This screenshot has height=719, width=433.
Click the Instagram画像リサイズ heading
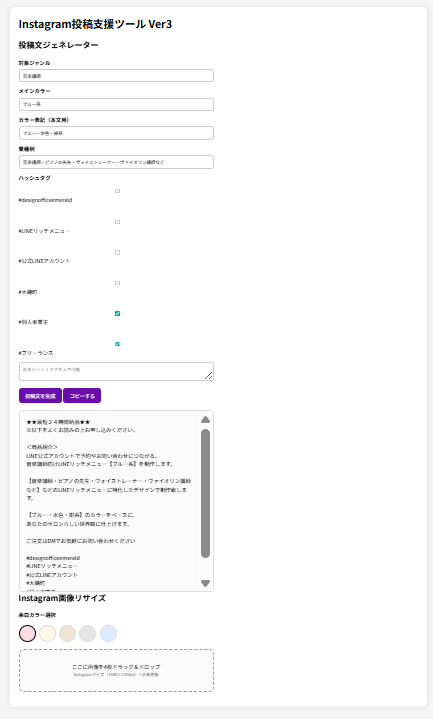(62, 598)
